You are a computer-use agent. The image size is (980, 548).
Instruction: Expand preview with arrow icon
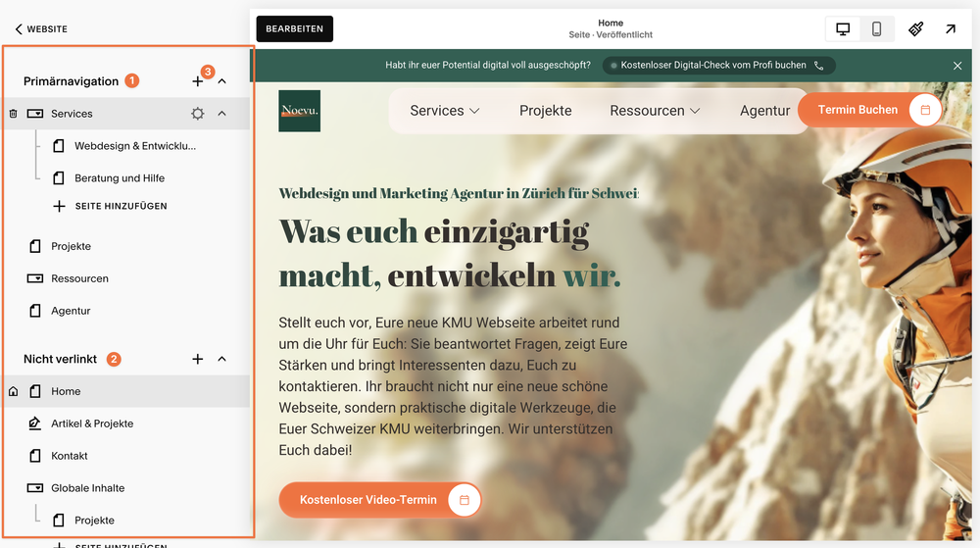[951, 28]
